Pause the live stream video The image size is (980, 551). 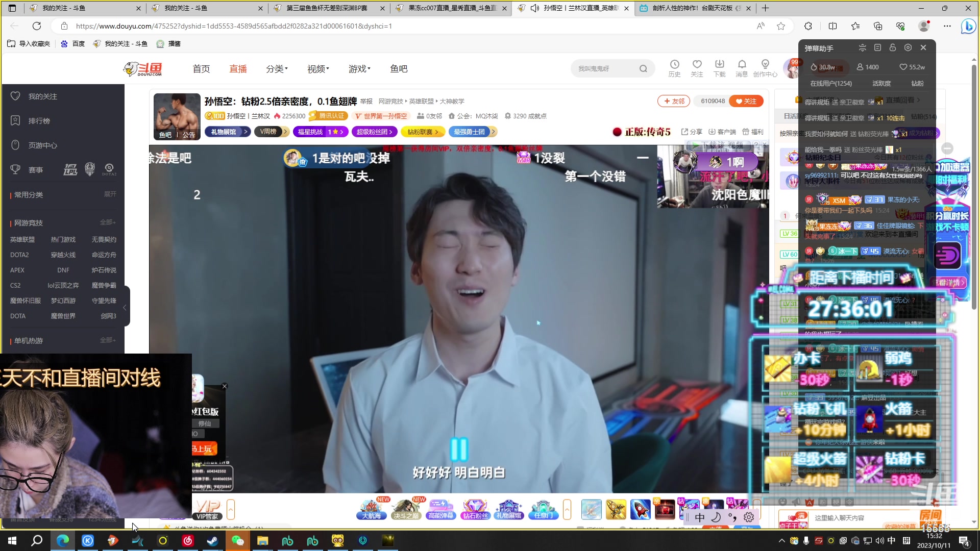click(x=459, y=449)
